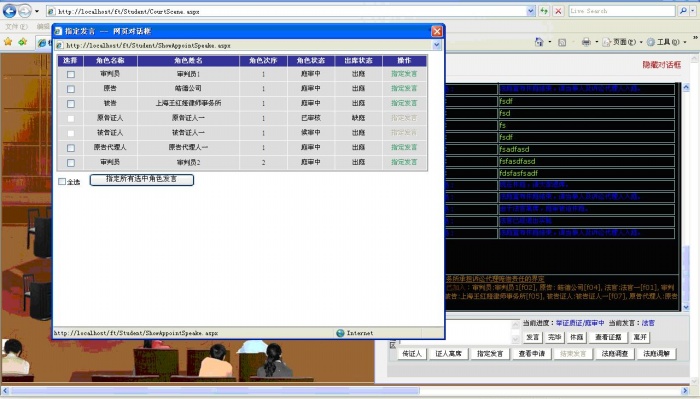Click the browser Back arrow button
Image resolution: width=700 pixels, height=399 pixels.
pyautogui.click(x=9, y=11)
